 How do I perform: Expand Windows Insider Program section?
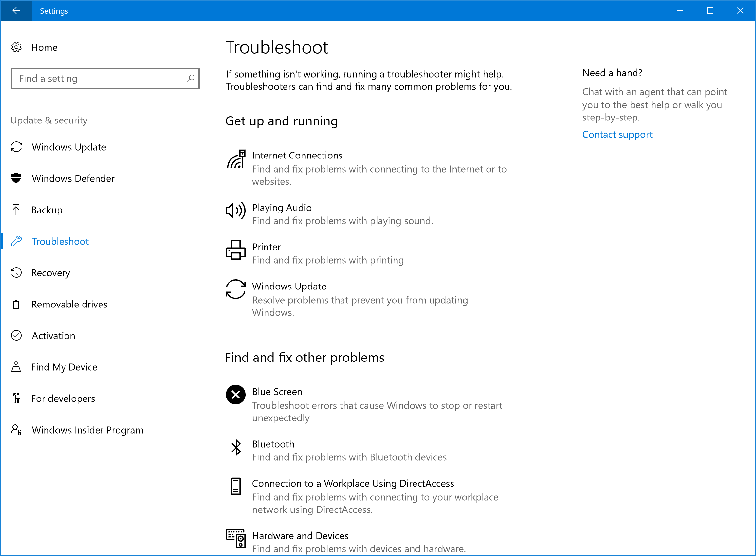point(87,430)
